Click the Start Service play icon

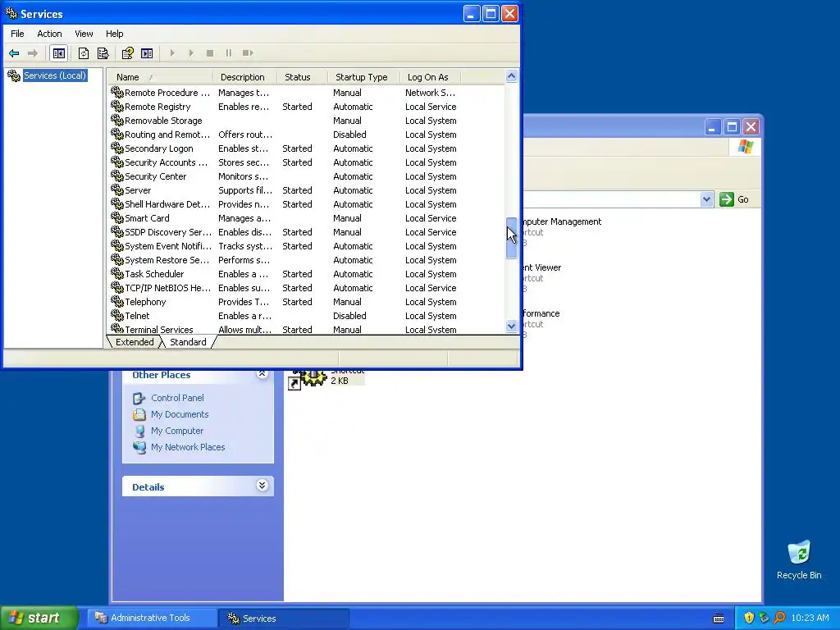[172, 53]
